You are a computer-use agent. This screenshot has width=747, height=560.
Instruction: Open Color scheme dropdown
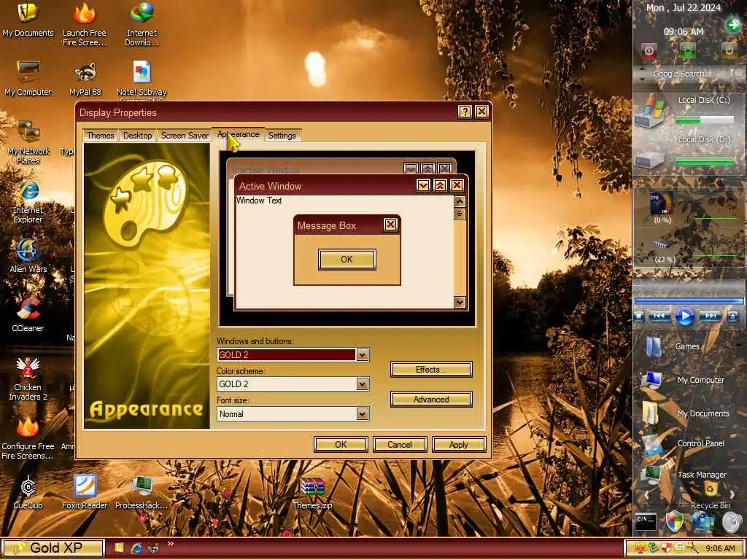pos(363,384)
